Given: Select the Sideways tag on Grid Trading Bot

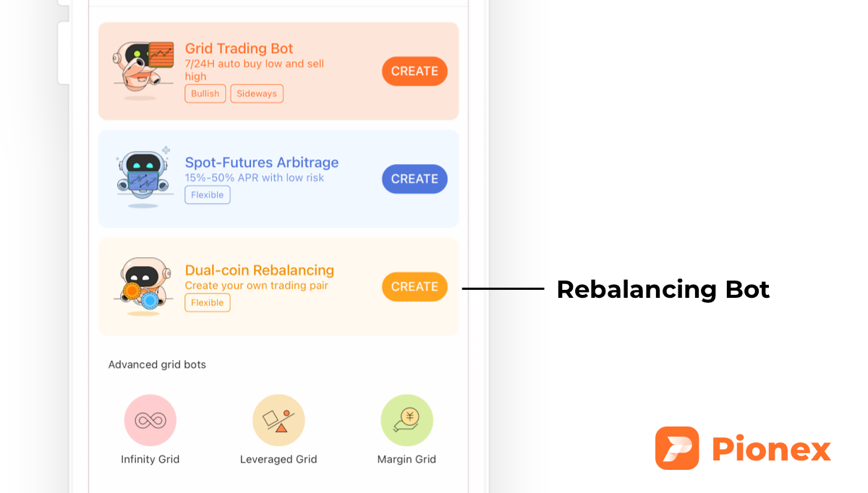Looking at the screenshot, I should [x=257, y=93].
